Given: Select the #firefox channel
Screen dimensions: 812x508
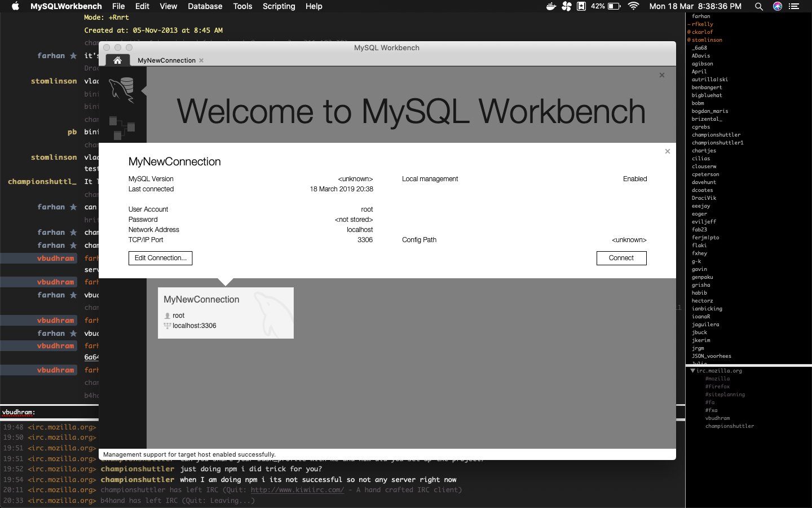Looking at the screenshot, I should 717,387.
